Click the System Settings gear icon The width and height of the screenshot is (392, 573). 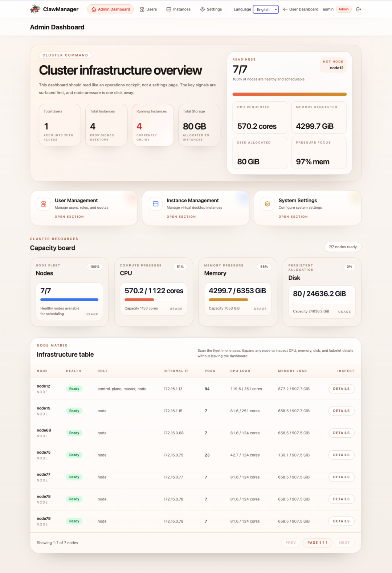[x=268, y=204]
